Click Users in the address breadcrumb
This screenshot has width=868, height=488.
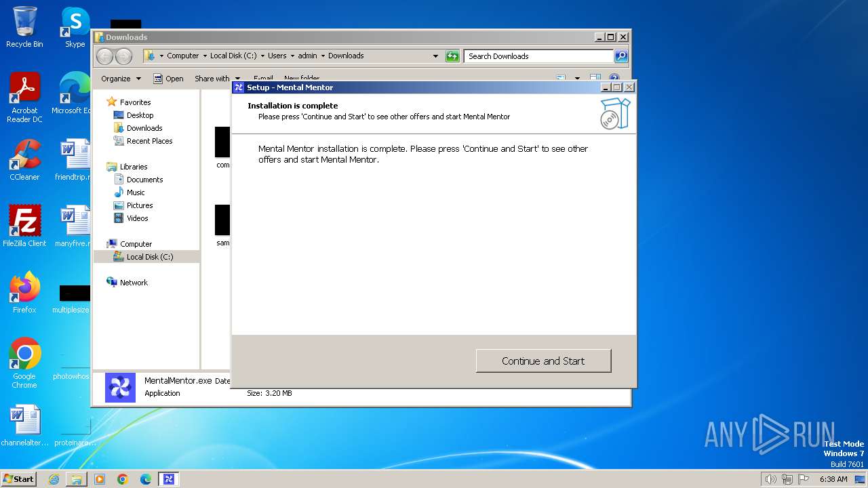[277, 56]
